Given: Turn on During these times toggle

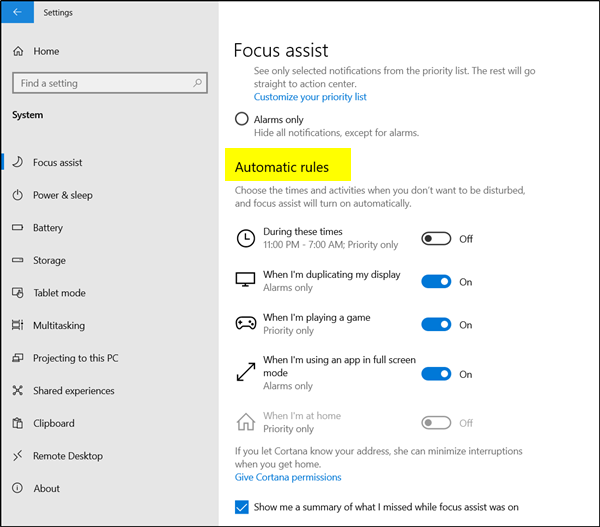Looking at the screenshot, I should coord(436,239).
